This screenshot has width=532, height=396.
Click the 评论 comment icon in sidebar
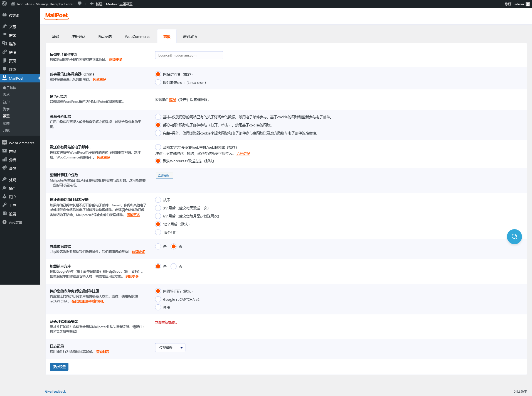tap(4, 69)
